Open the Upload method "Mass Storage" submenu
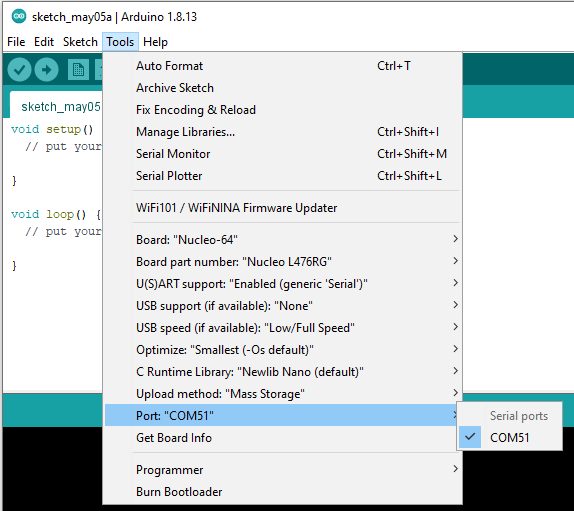Viewport: 574px width, 511px height. click(282, 394)
